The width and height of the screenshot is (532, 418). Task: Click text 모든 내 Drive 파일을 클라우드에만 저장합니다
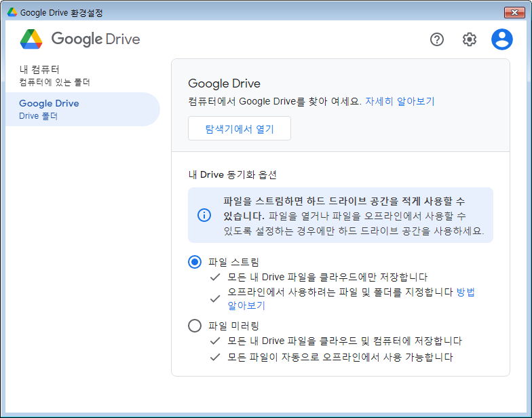(327, 277)
